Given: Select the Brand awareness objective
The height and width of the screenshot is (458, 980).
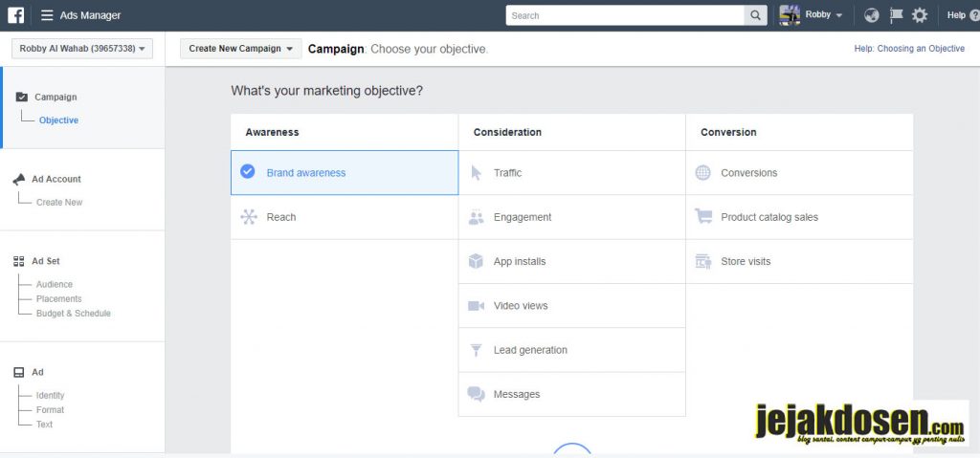Looking at the screenshot, I should (x=345, y=172).
